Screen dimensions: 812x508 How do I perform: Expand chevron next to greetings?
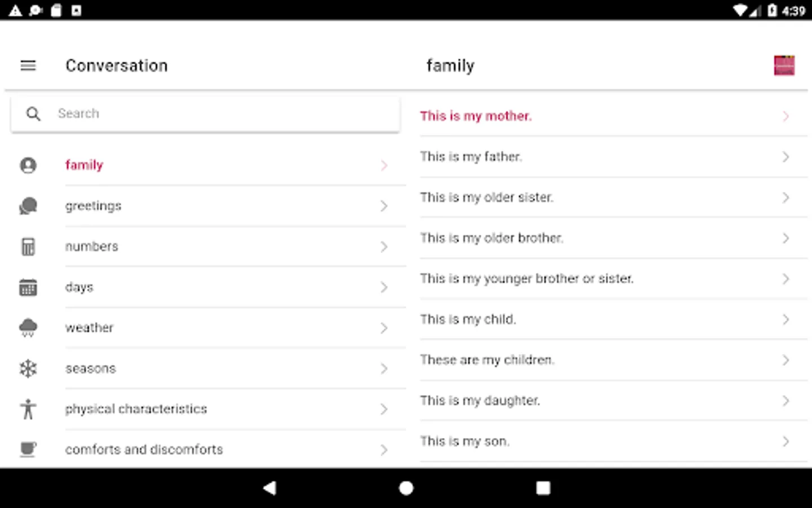coord(384,206)
